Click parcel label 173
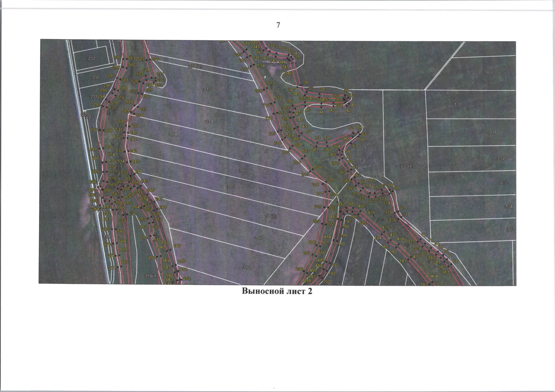Image resolution: width=555 pixels, height=392 pixels. pos(503,183)
